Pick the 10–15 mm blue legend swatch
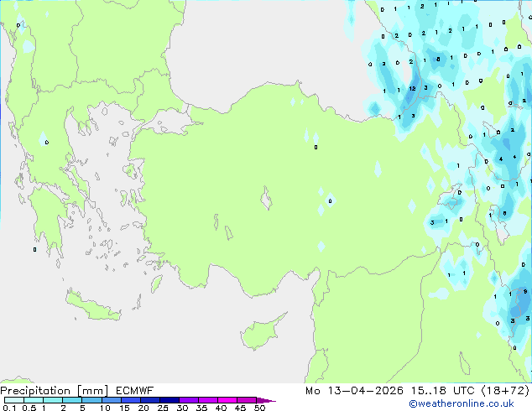532x411 pixels. click(111, 400)
